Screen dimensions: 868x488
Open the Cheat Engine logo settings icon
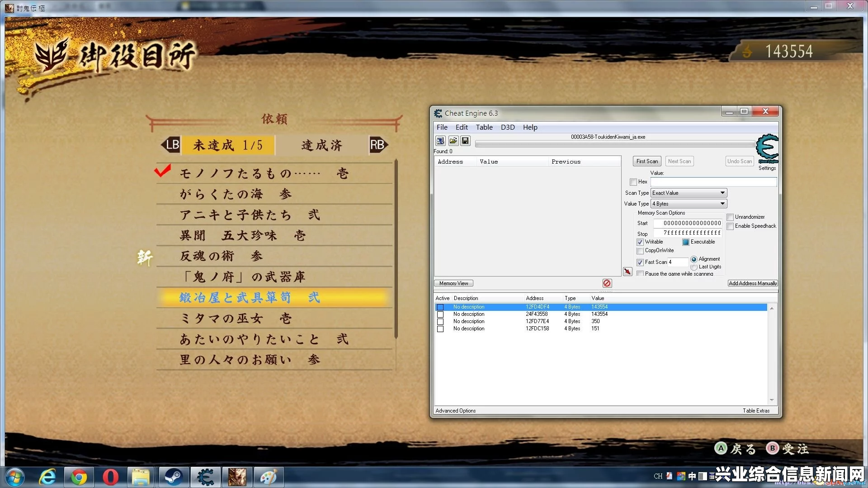(767, 149)
